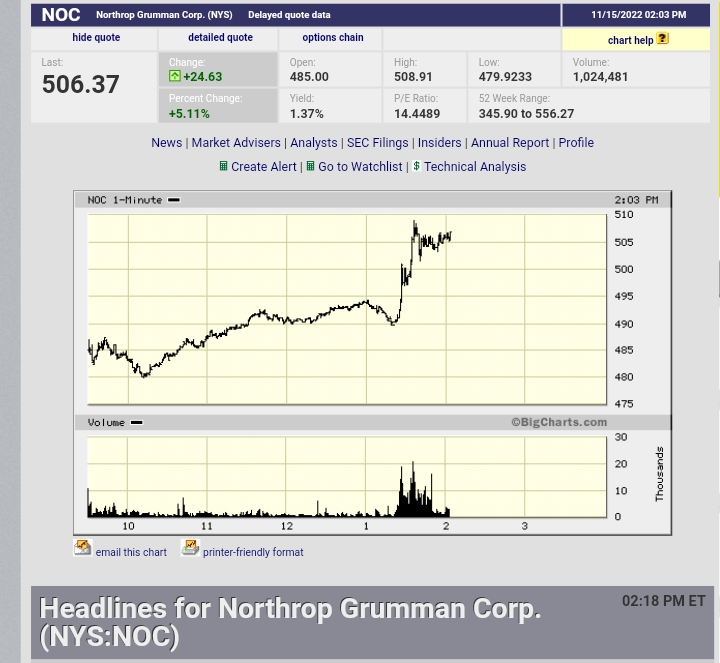
Task: Click the open value 485.00
Action: click(309, 77)
